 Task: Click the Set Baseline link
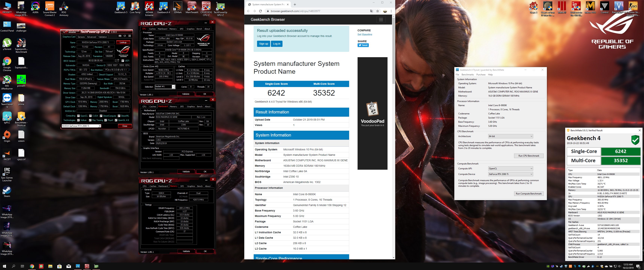[365, 34]
